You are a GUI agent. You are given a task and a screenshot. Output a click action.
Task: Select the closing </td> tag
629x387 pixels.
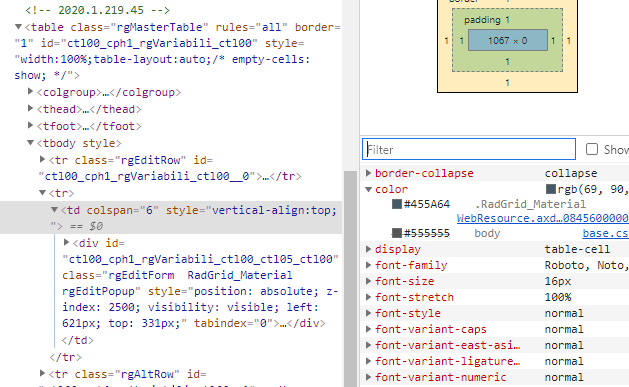click(77, 340)
